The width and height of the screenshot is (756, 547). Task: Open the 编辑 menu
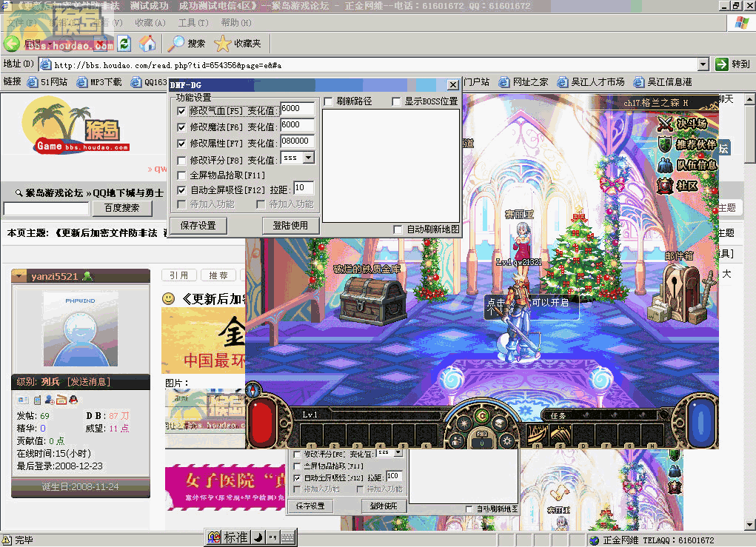(x=64, y=23)
